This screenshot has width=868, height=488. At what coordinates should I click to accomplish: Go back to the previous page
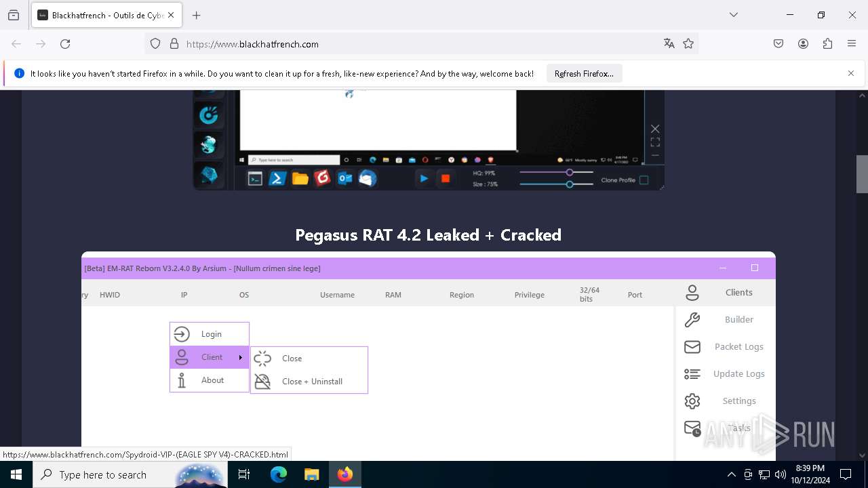point(16,43)
